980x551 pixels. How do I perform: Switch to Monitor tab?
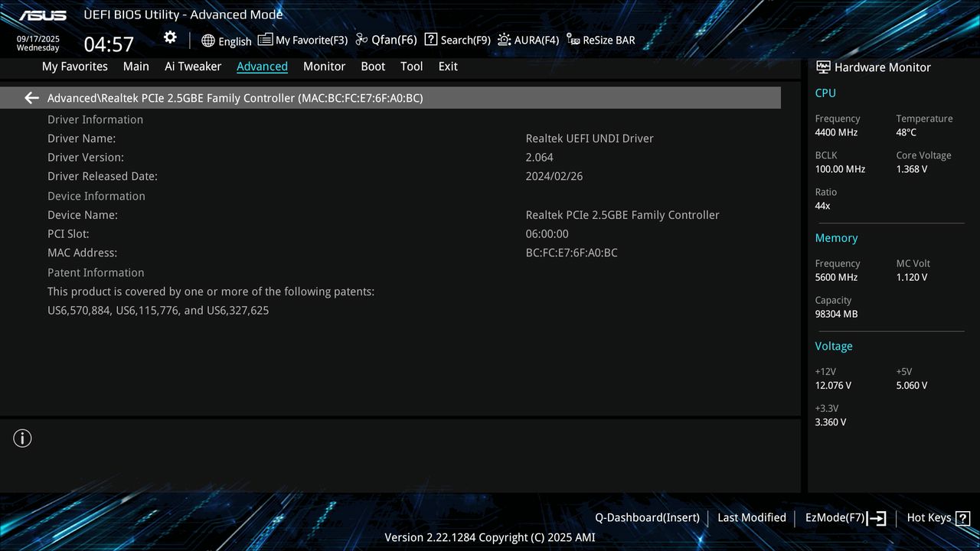click(324, 67)
